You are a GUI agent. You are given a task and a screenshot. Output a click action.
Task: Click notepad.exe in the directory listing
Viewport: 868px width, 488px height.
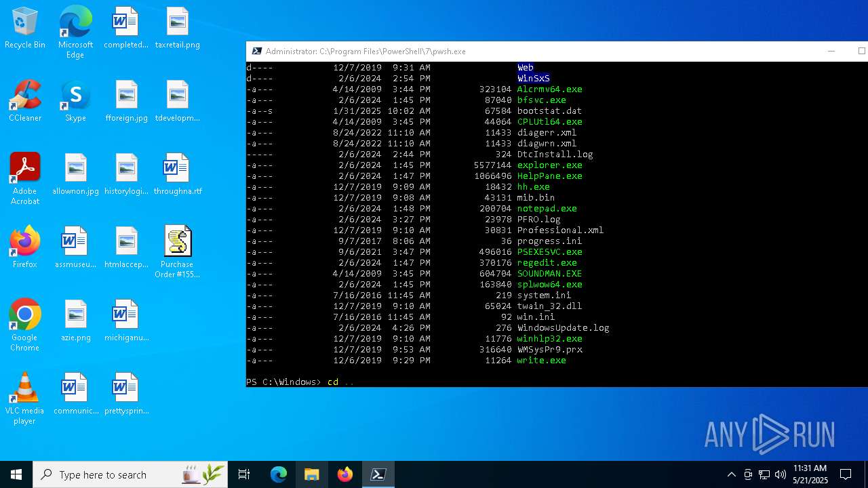[547, 208]
